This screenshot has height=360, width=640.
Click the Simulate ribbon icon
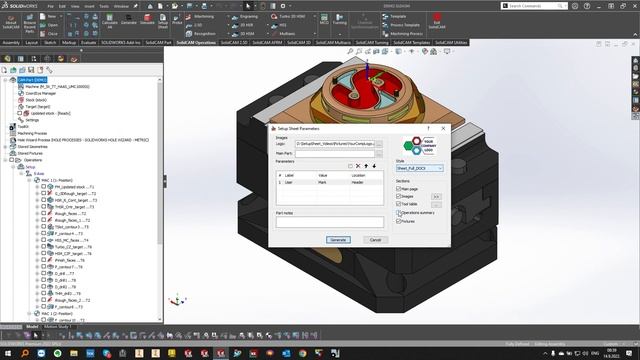(x=147, y=20)
